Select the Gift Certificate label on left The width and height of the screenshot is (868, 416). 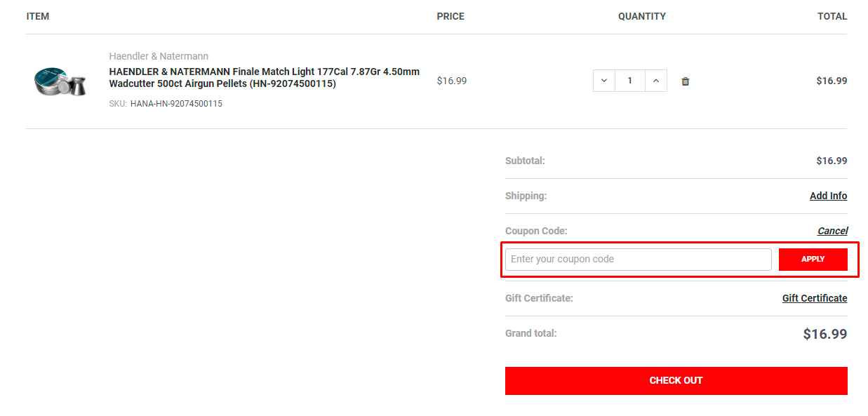pyautogui.click(x=539, y=298)
